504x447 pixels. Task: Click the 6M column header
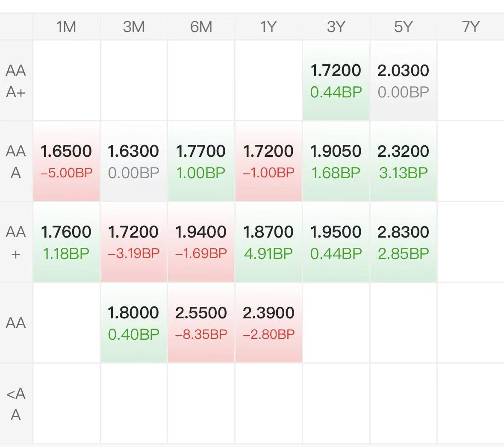[201, 27]
